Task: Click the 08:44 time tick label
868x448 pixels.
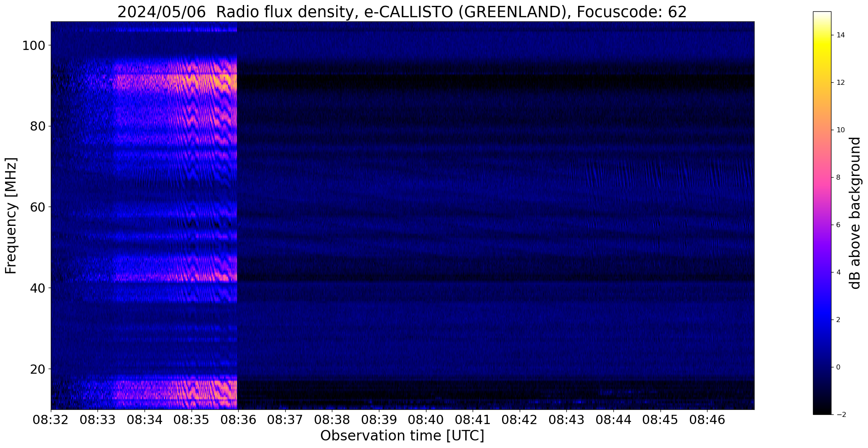Action: (613, 420)
